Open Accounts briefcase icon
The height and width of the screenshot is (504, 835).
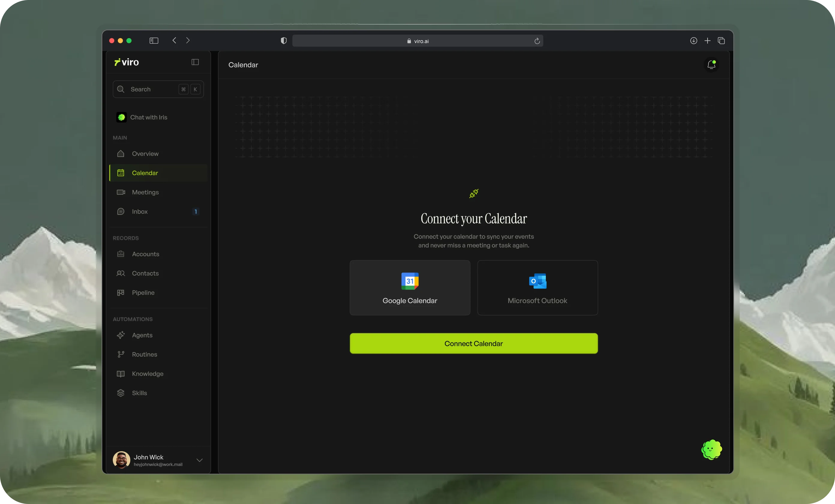tap(121, 254)
